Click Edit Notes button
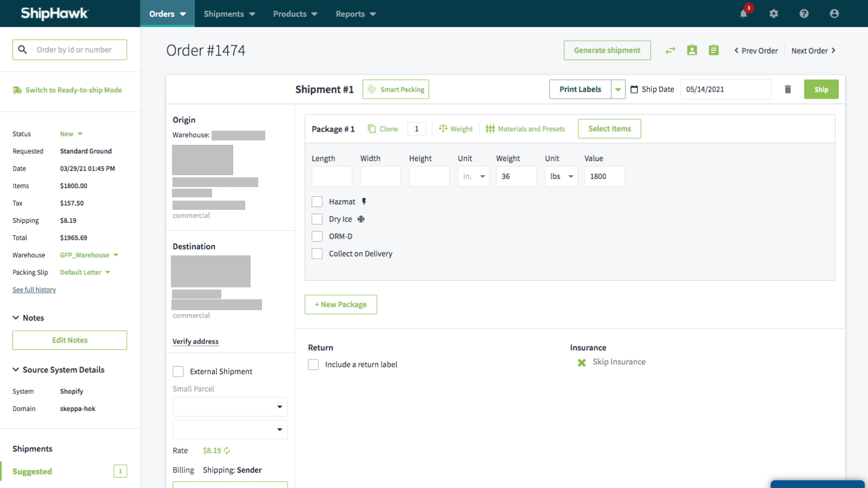 point(70,340)
